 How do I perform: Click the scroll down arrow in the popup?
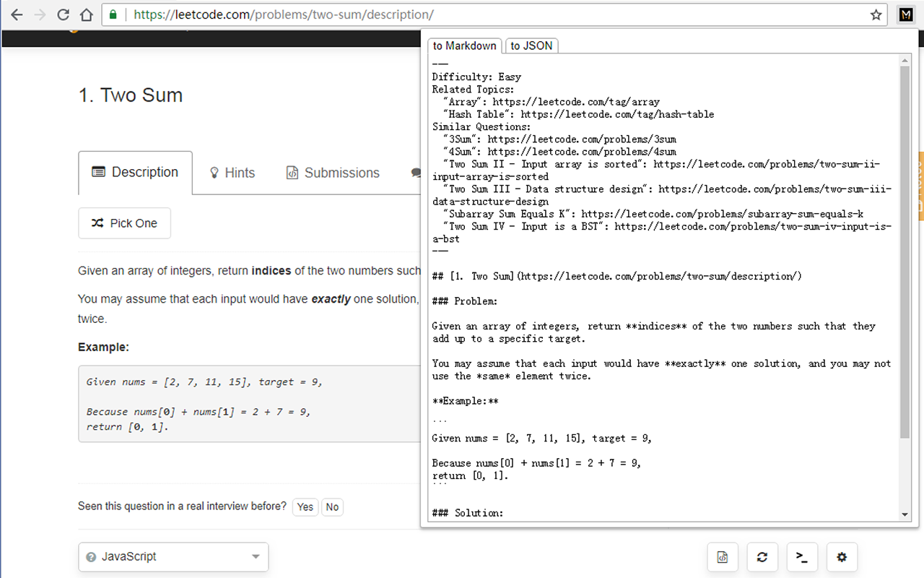pos(905,514)
